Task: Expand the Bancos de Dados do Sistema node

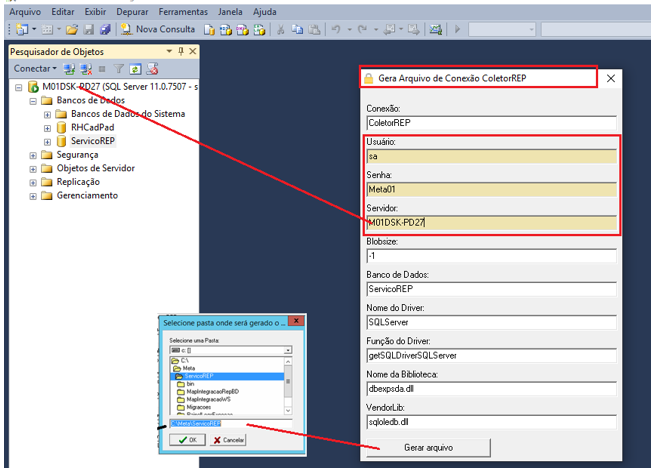Action: (47, 114)
